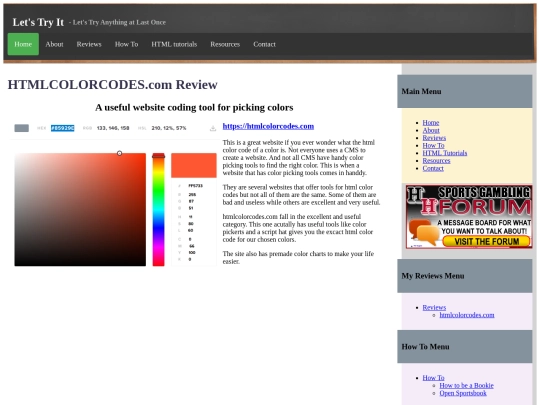Click the orange-red color preview swatch

(194, 166)
